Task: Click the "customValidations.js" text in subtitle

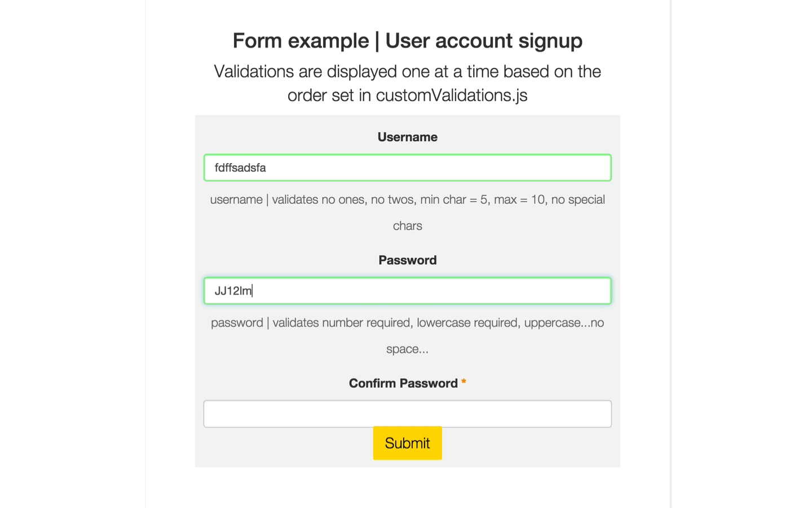Action: point(451,95)
